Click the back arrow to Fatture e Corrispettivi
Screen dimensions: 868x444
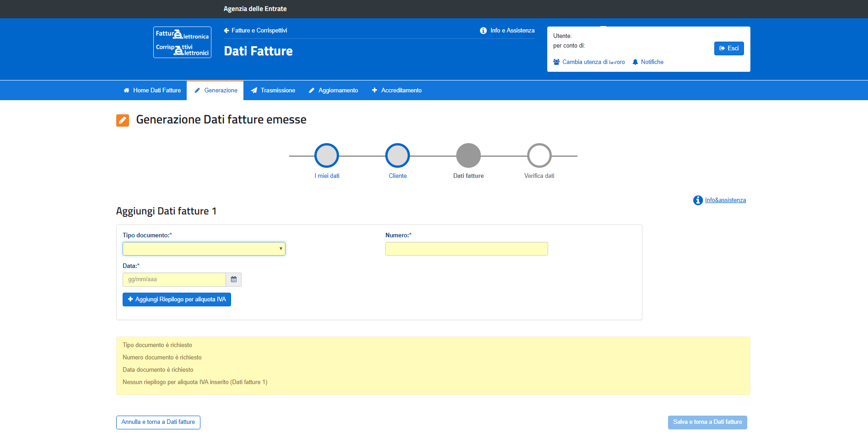coord(226,31)
